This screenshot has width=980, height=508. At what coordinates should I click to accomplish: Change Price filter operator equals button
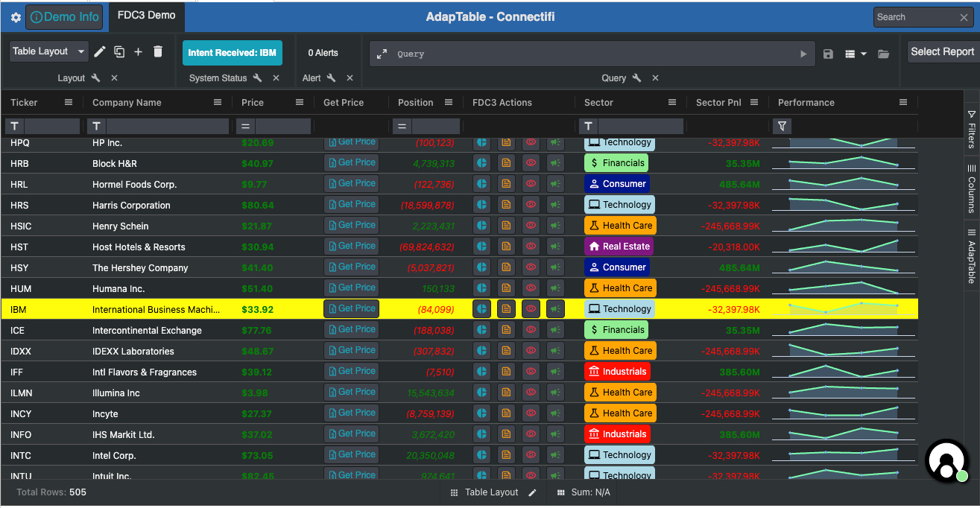[x=245, y=127]
